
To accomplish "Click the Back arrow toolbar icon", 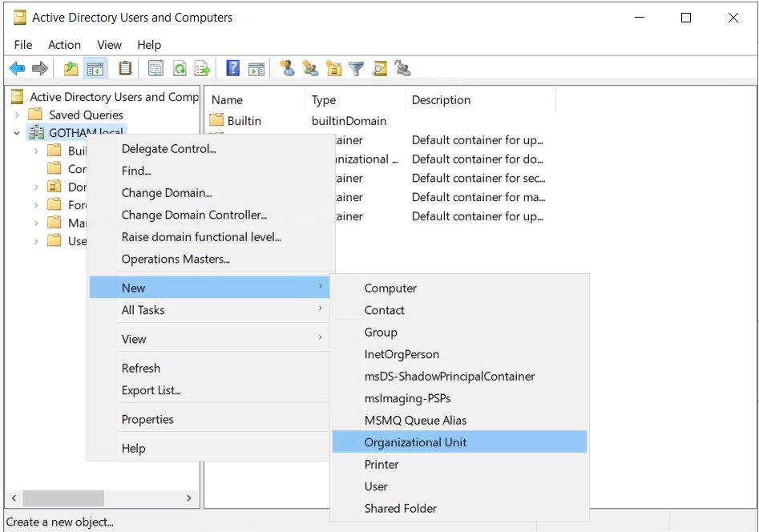I will point(17,69).
